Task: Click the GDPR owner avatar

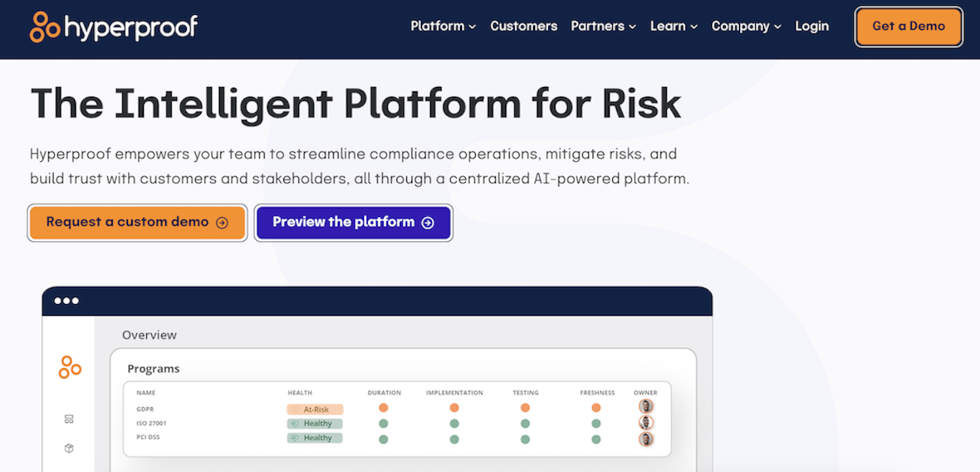Action: point(645,407)
